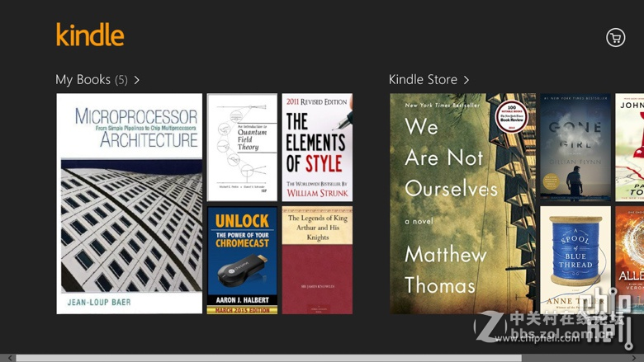Open the Kindle Store heading

pyautogui.click(x=423, y=79)
